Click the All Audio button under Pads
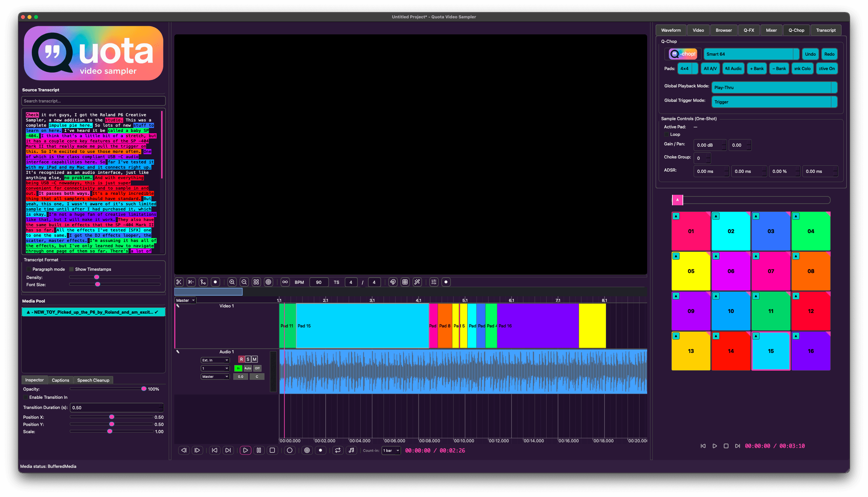Viewport: 868px width, 497px height. [x=733, y=68]
